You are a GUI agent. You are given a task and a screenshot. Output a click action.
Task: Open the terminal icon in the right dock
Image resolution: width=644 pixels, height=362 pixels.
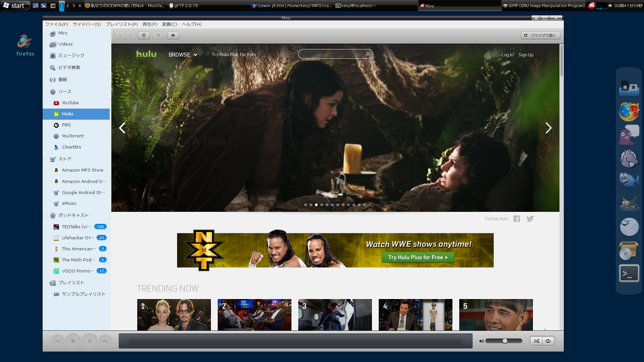629,274
